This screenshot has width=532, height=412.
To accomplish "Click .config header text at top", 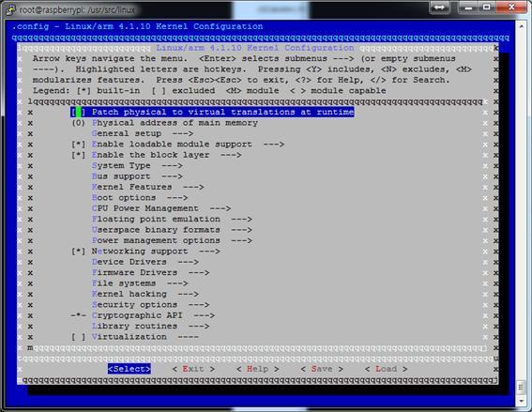I will point(137,26).
